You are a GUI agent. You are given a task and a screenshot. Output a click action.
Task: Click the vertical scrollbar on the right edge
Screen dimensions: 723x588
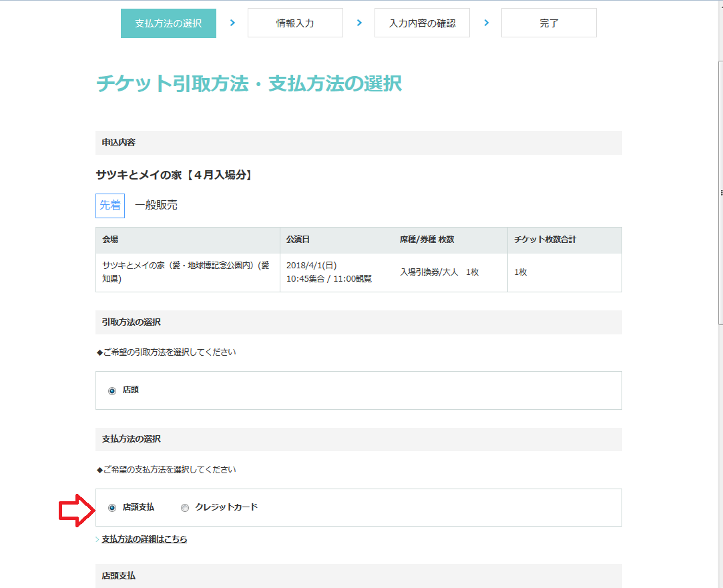[x=721, y=193]
